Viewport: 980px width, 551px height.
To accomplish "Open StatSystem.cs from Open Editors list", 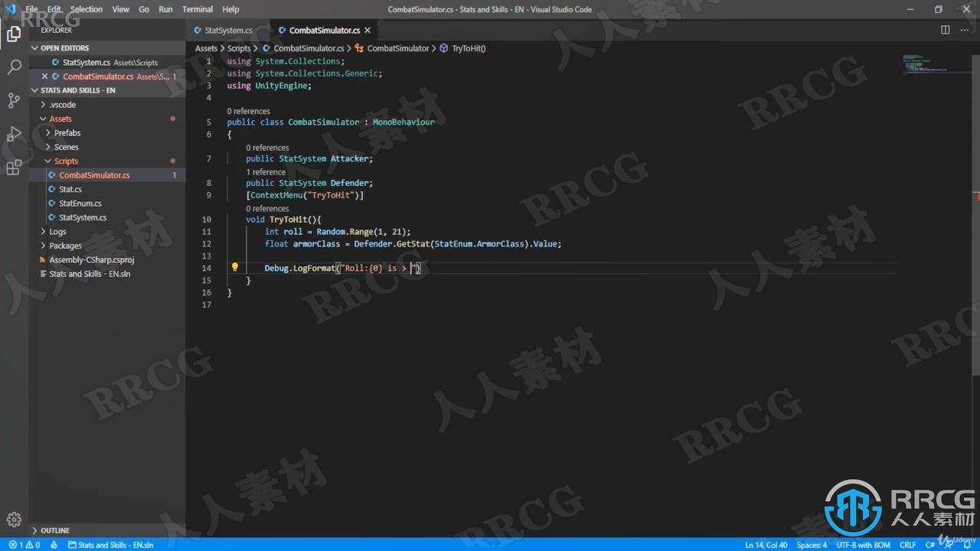I will point(107,62).
